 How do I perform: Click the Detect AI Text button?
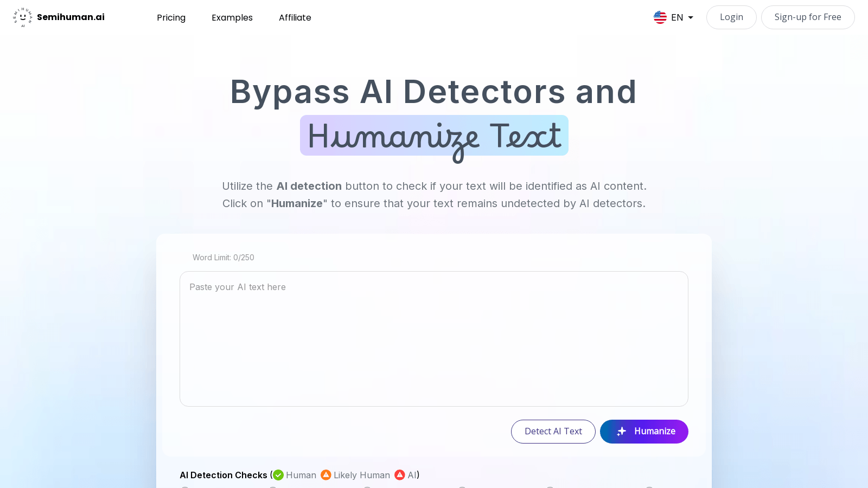pyautogui.click(x=553, y=431)
